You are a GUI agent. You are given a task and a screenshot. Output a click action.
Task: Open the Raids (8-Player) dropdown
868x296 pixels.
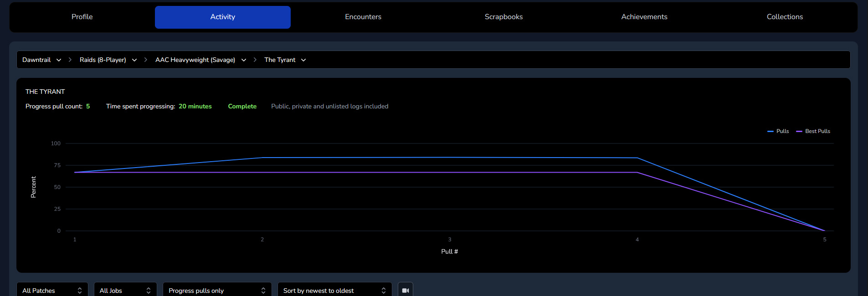108,60
